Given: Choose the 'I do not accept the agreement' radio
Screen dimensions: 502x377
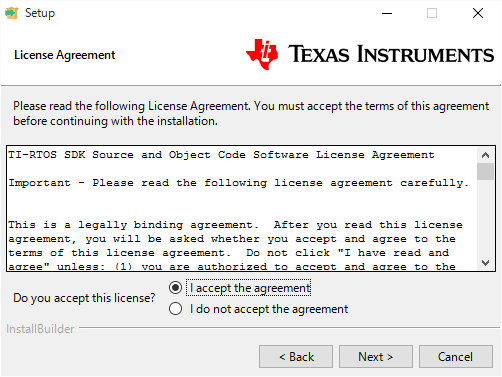Looking at the screenshot, I should tap(175, 309).
